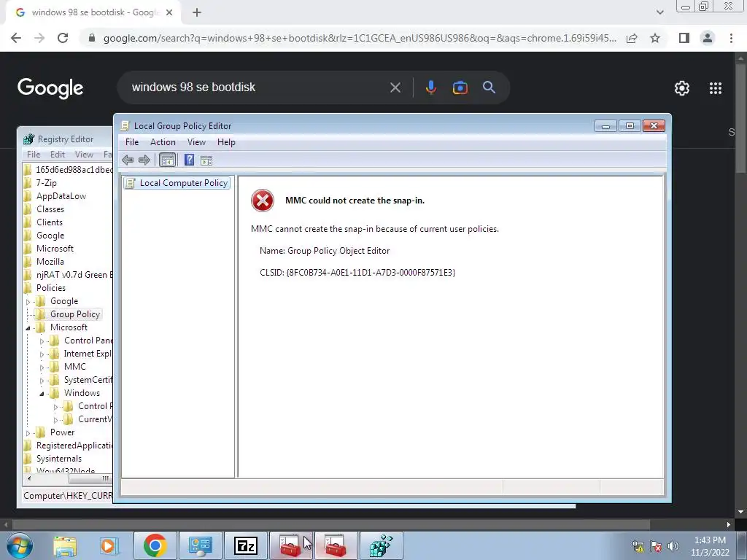Click Chrome back navigation arrow
Screen dimensions: 747x560
pyautogui.click(x=16, y=38)
